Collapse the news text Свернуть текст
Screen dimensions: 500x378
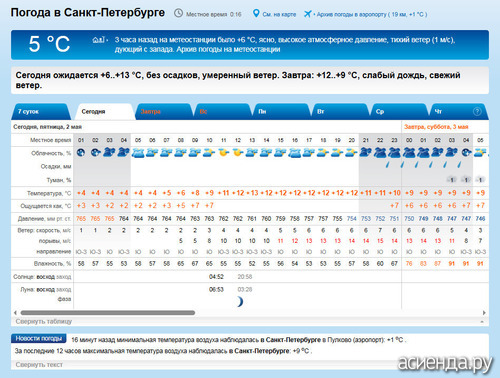point(39,365)
